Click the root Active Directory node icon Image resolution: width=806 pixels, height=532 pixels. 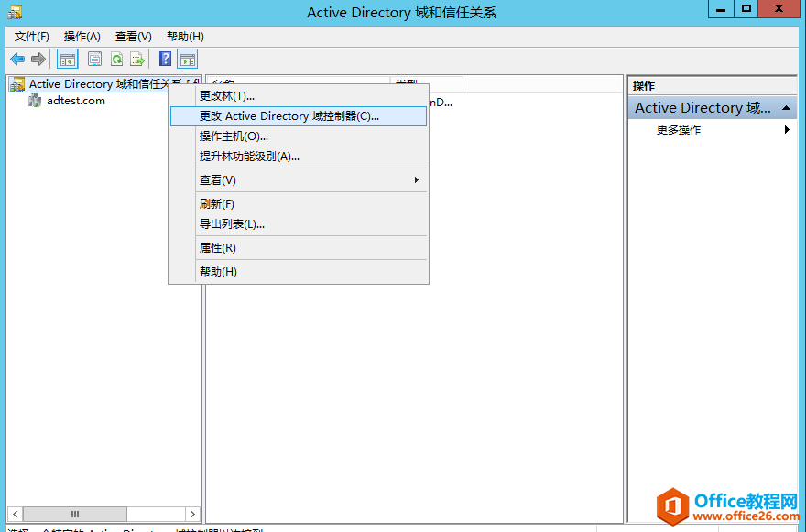17,84
